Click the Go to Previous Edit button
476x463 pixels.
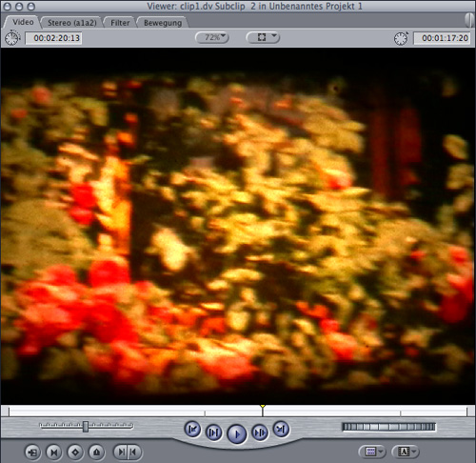192,430
